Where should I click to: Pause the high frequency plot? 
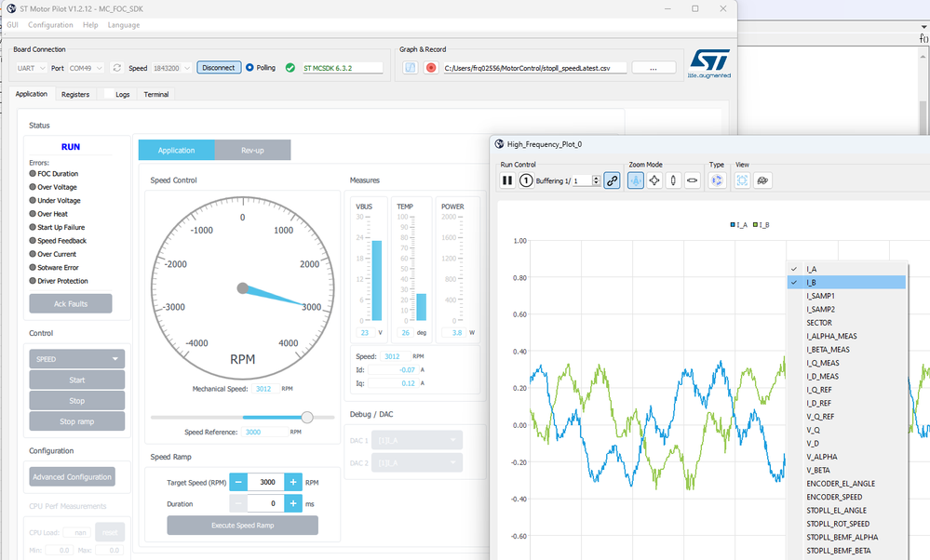(x=507, y=180)
